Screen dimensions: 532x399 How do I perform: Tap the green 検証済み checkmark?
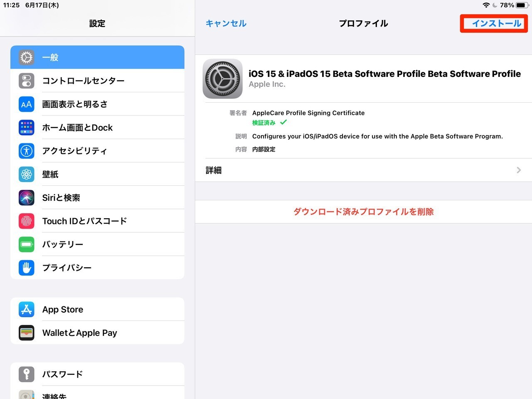283,122
